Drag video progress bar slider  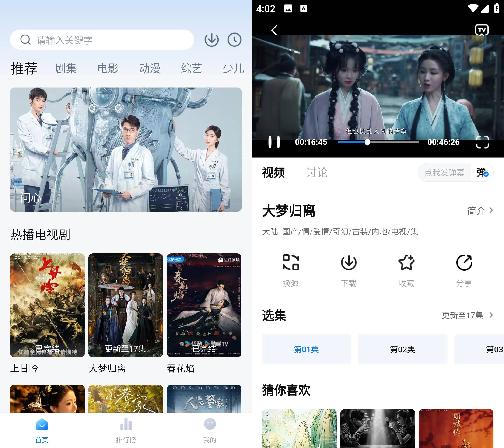tap(367, 142)
